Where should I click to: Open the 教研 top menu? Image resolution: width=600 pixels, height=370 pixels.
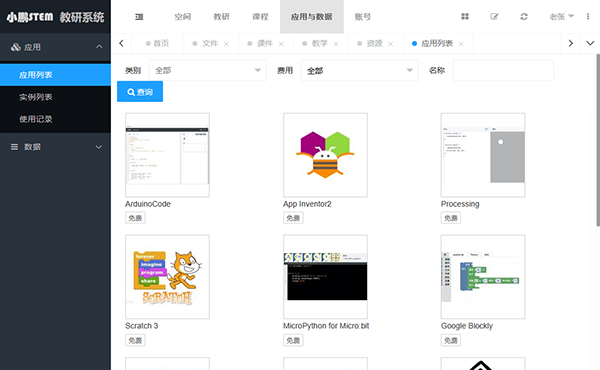[x=222, y=17]
